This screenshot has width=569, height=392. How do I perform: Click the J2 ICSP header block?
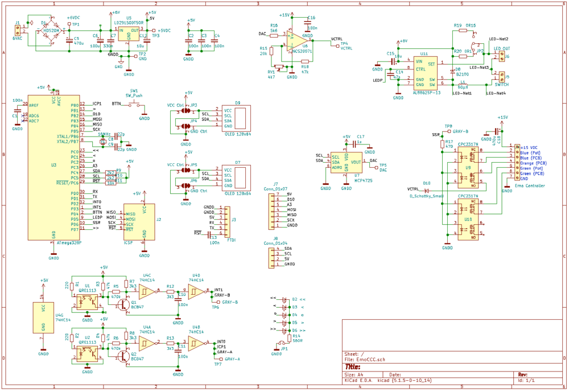coord(139,221)
